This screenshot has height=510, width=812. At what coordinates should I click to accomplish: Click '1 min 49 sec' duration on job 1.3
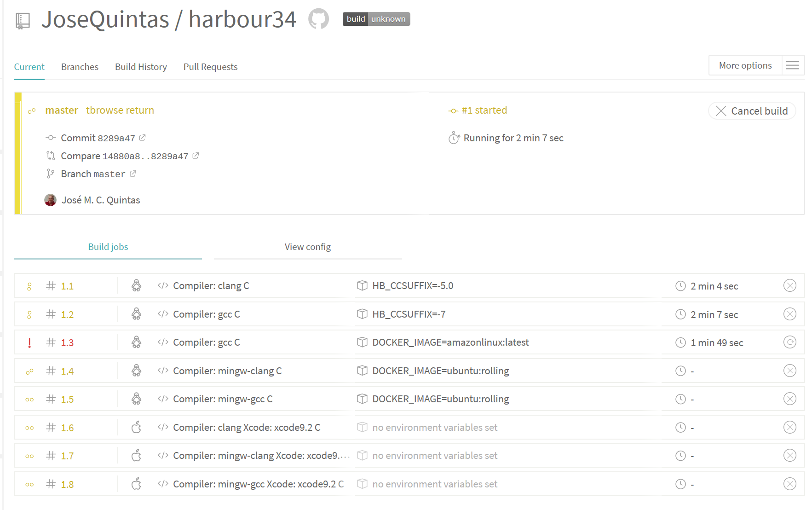tap(717, 343)
